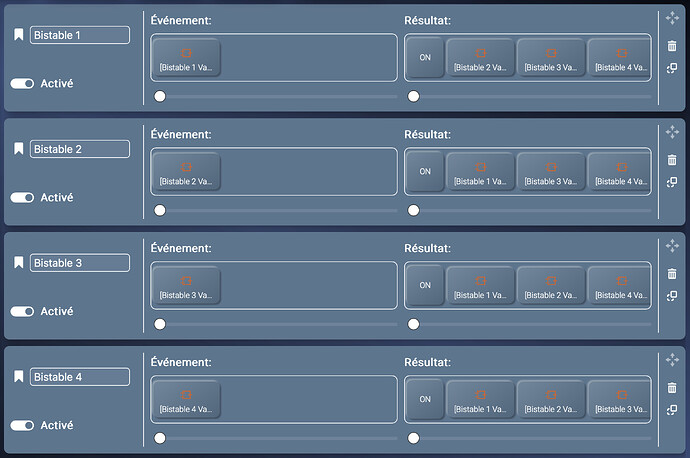
Task: Duplicate the Bistable 4 rule
Action: [x=672, y=410]
